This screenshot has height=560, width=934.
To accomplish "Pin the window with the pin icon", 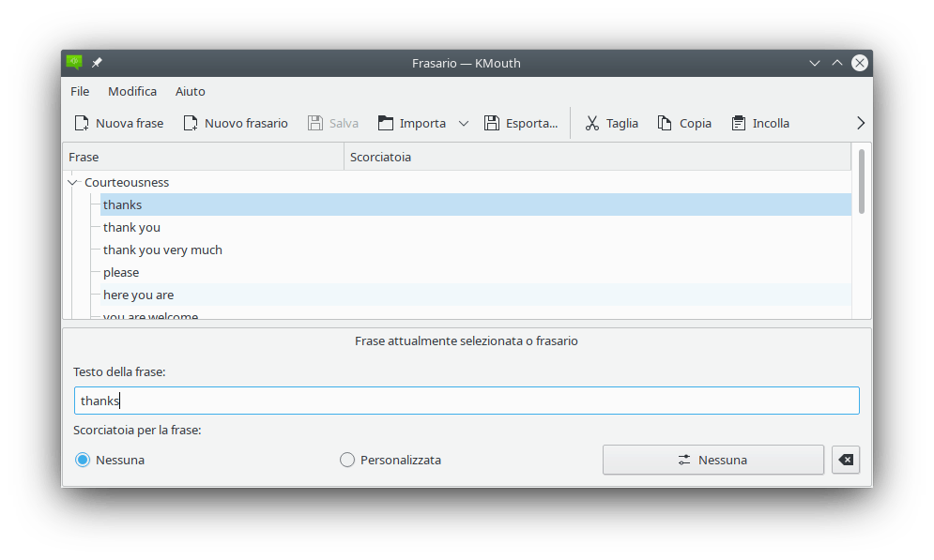I will 97,63.
